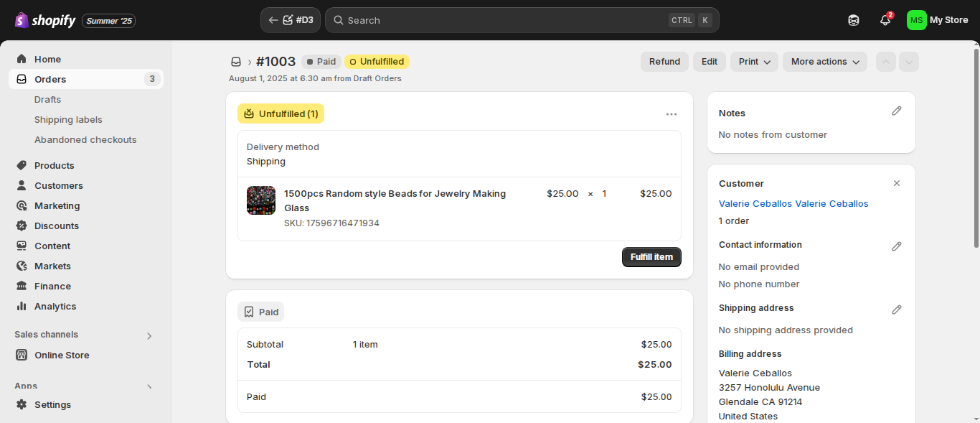Open the notifications bell icon
The height and width of the screenshot is (423, 980).
[885, 20]
